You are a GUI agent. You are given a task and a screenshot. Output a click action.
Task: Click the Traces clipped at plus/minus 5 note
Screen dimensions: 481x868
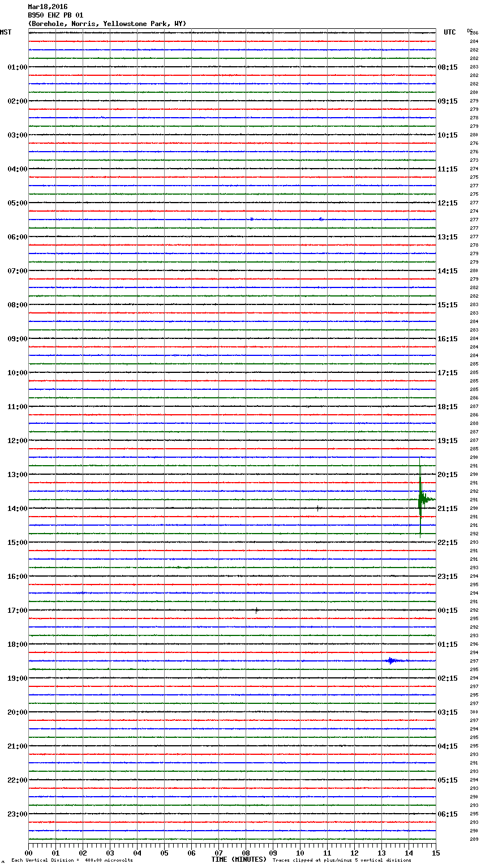tap(342, 860)
